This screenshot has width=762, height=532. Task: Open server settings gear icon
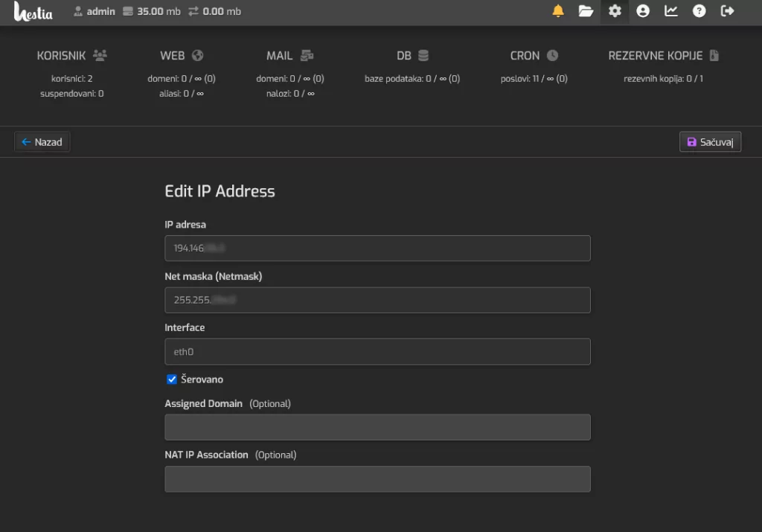click(x=615, y=10)
